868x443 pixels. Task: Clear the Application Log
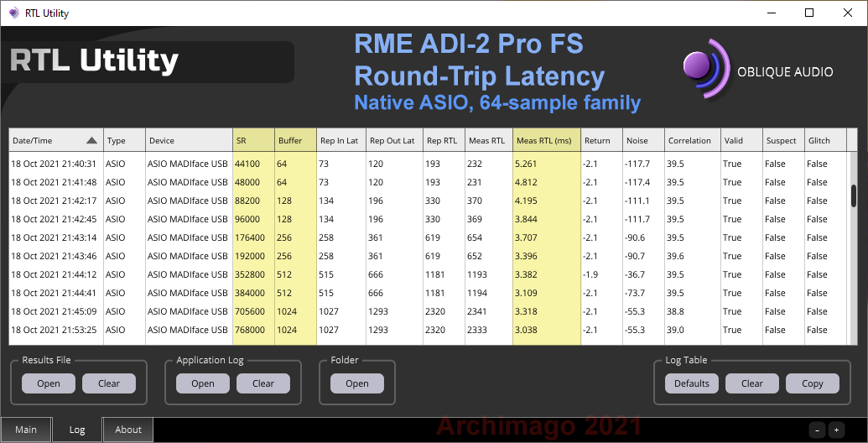click(263, 383)
